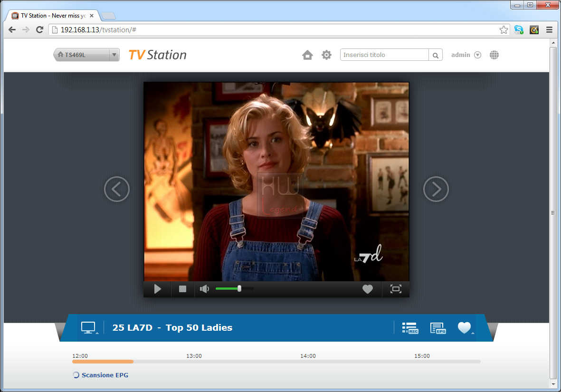Click the 12:00 timeline label
This screenshot has width=561, height=392.
click(x=80, y=356)
